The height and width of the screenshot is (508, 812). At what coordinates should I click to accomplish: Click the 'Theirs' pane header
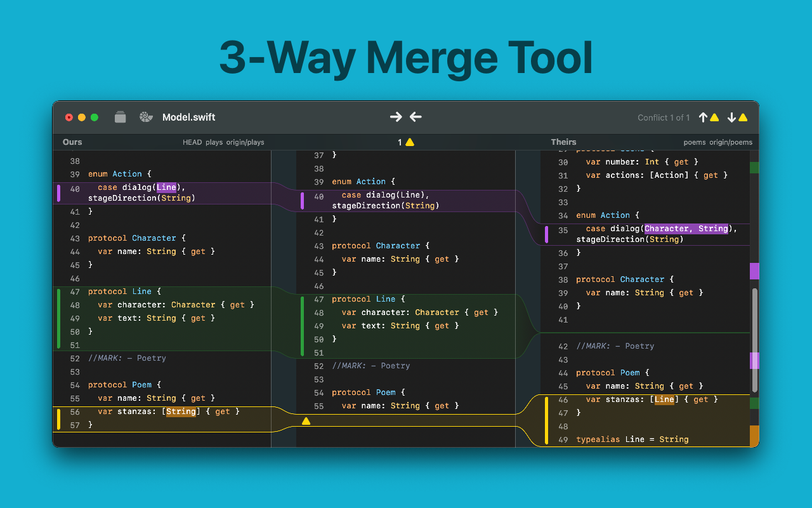[x=563, y=142]
